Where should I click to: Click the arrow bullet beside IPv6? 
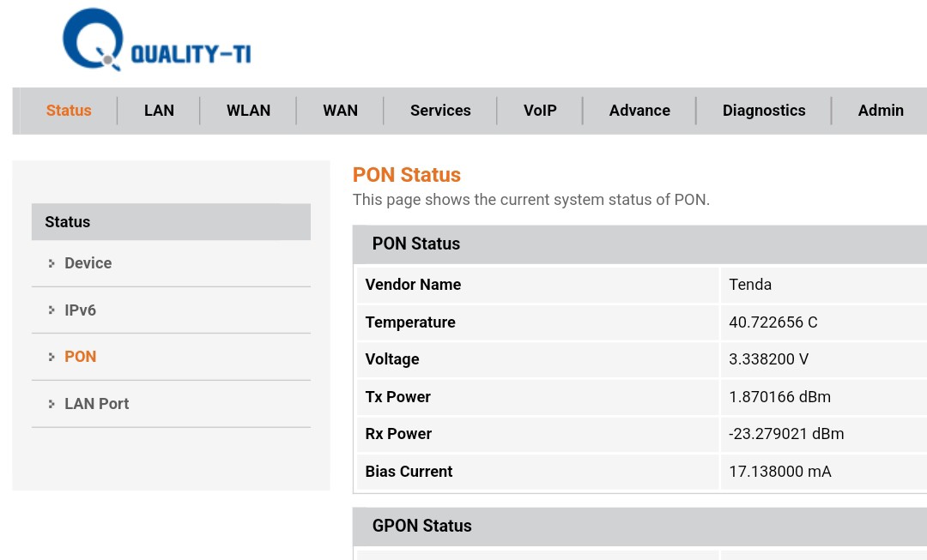tap(51, 310)
